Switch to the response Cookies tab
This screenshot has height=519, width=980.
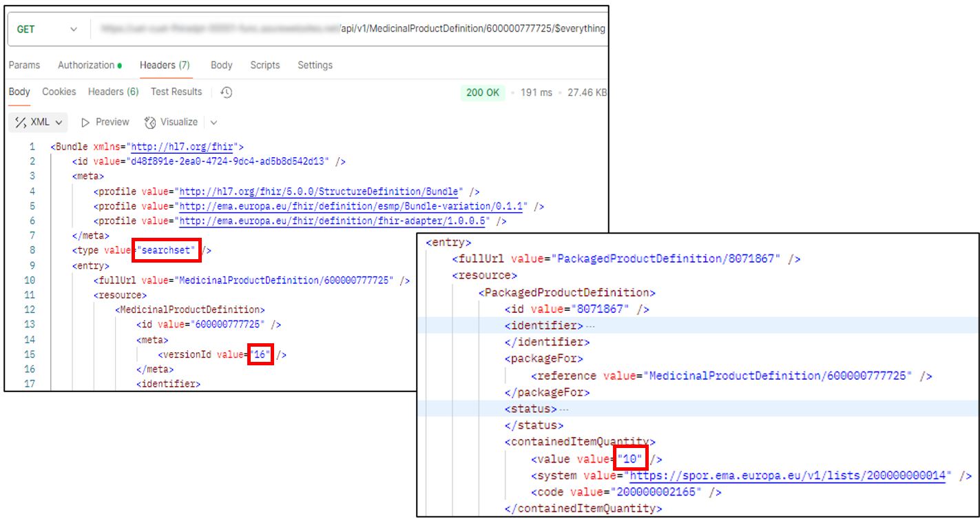click(x=59, y=92)
